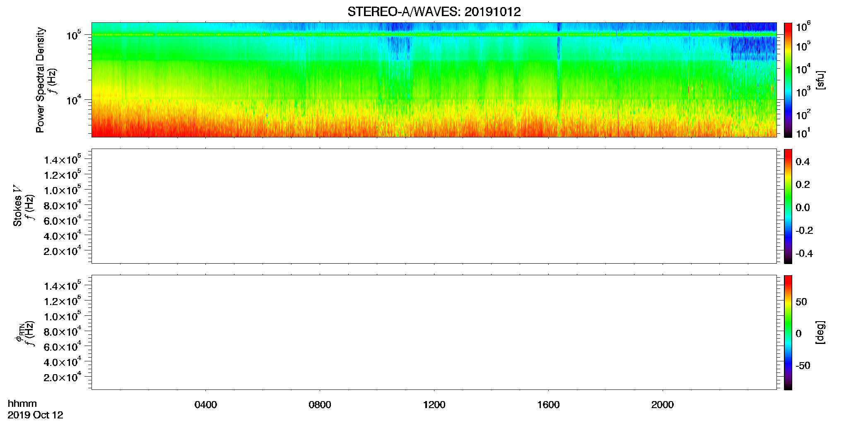Click the empty φRTN plot panel
This screenshot has width=868, height=447.
click(x=434, y=332)
